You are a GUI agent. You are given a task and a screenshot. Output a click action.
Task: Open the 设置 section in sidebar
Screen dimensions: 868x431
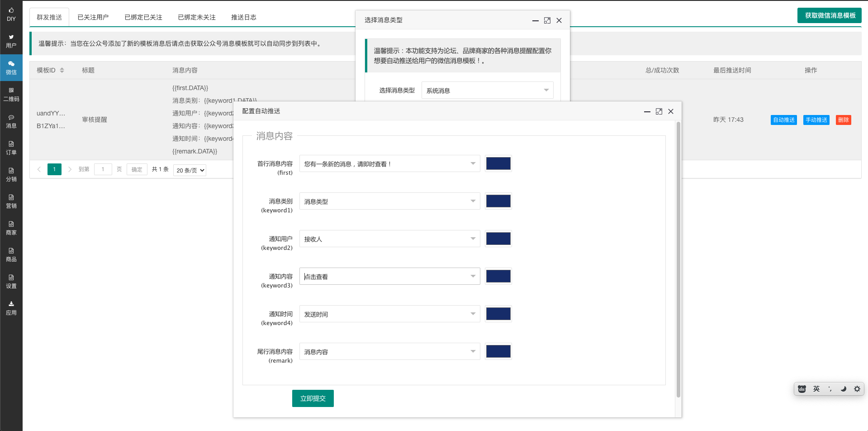click(x=11, y=282)
